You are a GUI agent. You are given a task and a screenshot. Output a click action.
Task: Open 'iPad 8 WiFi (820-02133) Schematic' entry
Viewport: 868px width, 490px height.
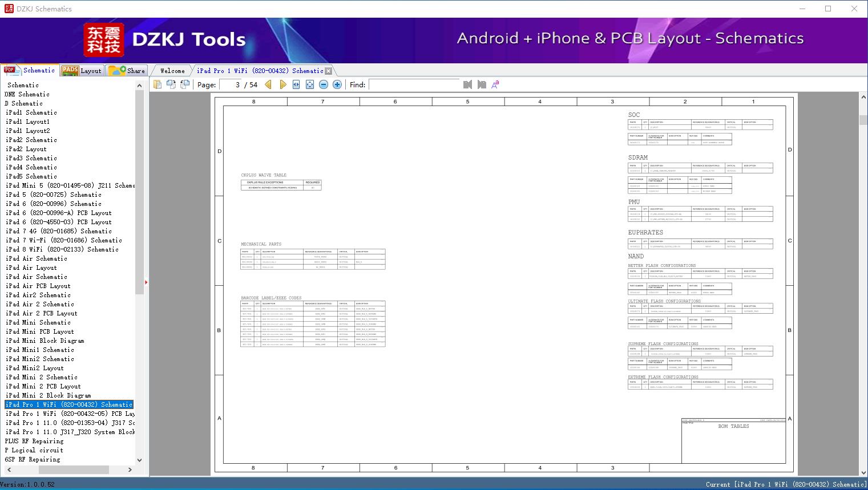tap(62, 249)
